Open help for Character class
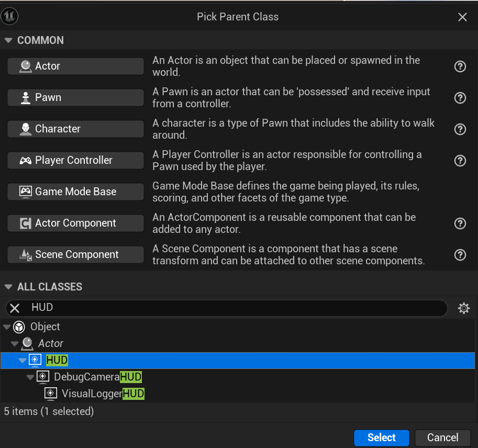 pos(460,129)
